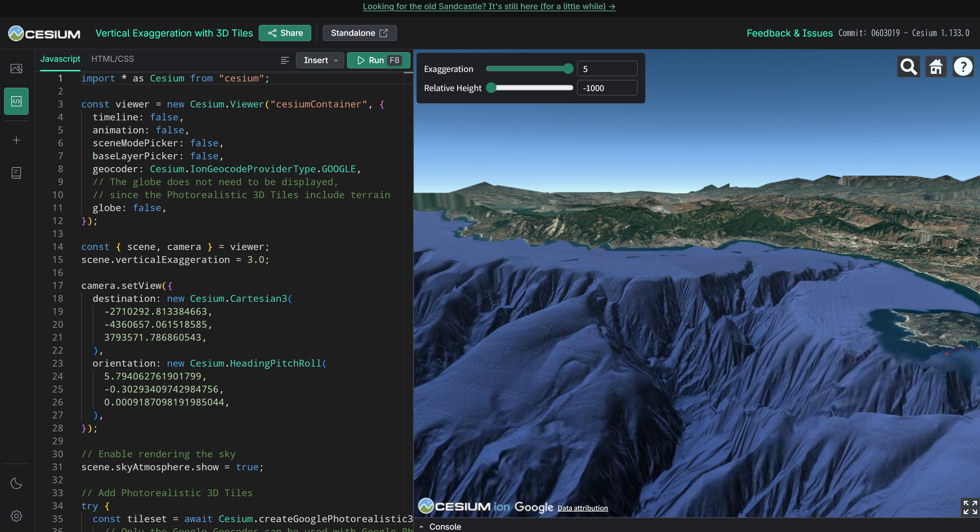Select the code editor sidebar icon

coord(16,101)
